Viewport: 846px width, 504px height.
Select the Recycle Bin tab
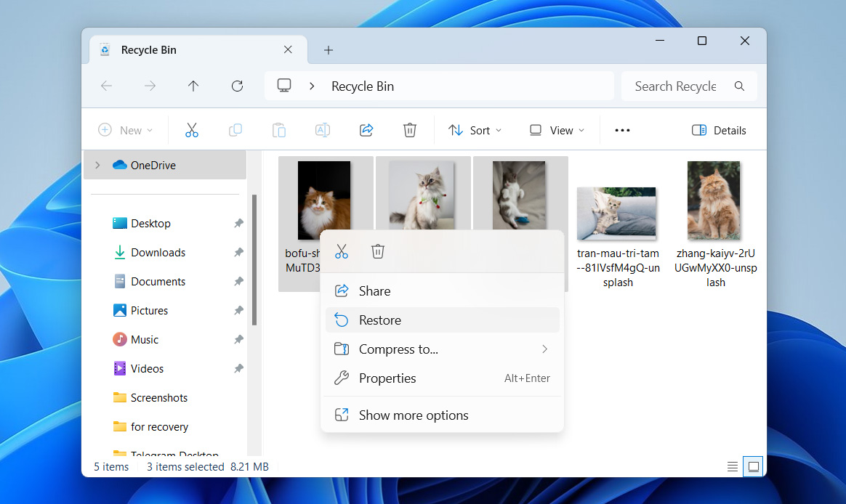pyautogui.click(x=198, y=49)
